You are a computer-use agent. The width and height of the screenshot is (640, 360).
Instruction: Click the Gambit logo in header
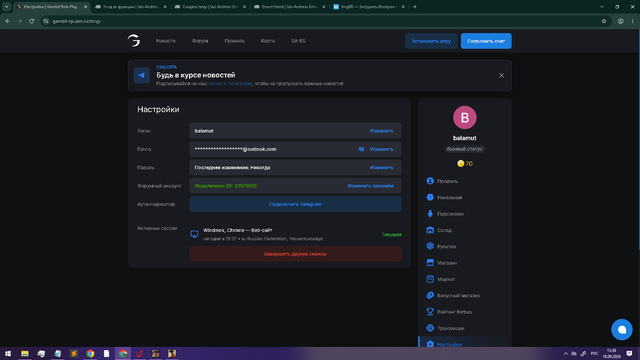[134, 40]
